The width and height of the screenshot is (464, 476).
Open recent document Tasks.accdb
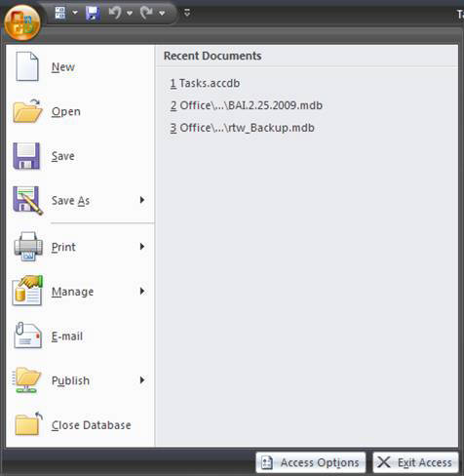coord(205,83)
